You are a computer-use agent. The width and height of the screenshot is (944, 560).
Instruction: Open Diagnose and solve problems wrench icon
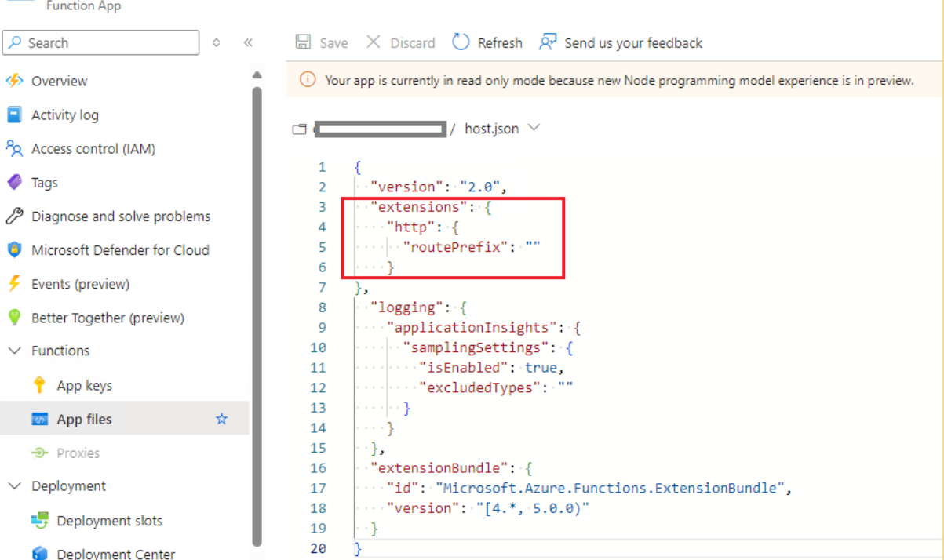point(14,216)
